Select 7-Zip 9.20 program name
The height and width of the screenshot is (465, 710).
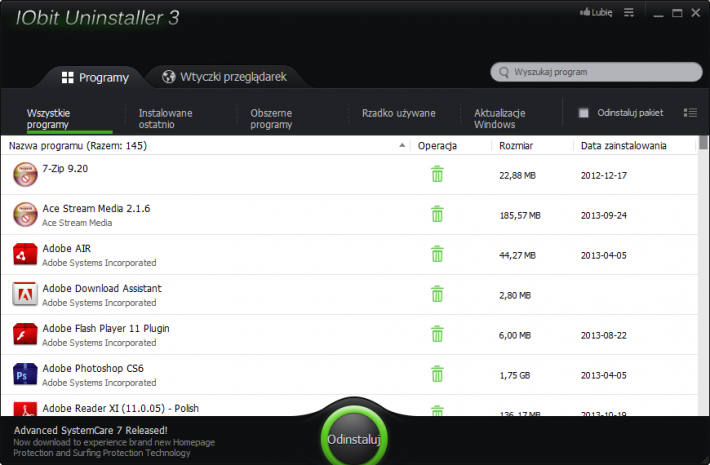[65, 168]
